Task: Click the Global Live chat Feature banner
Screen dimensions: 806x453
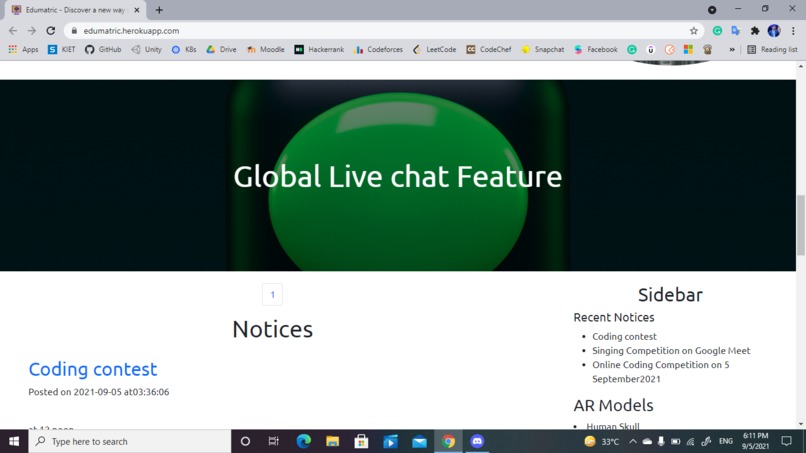Action: 397,176
